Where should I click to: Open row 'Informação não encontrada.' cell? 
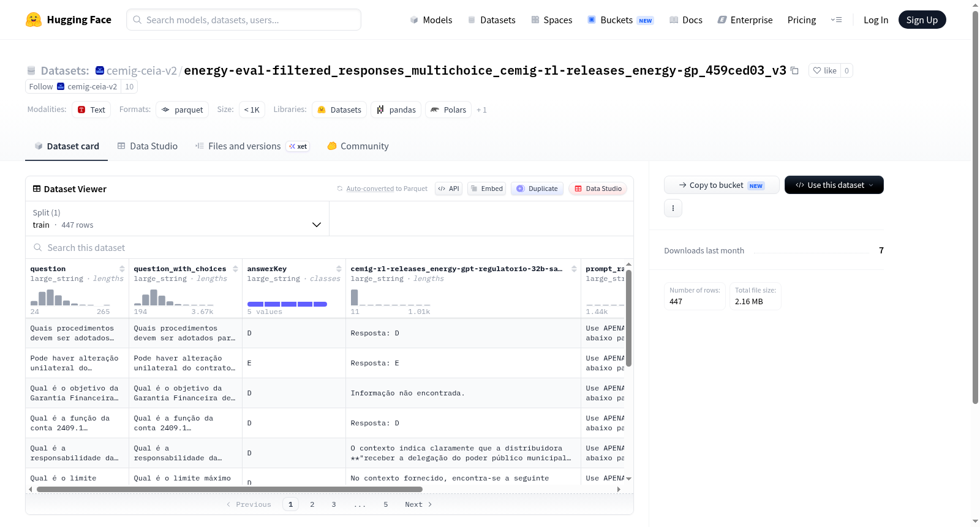click(463, 393)
